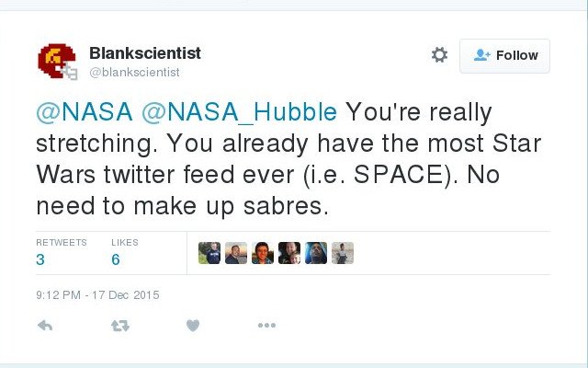
Task: Click fifth liker avatar with blue hood
Action: [316, 253]
